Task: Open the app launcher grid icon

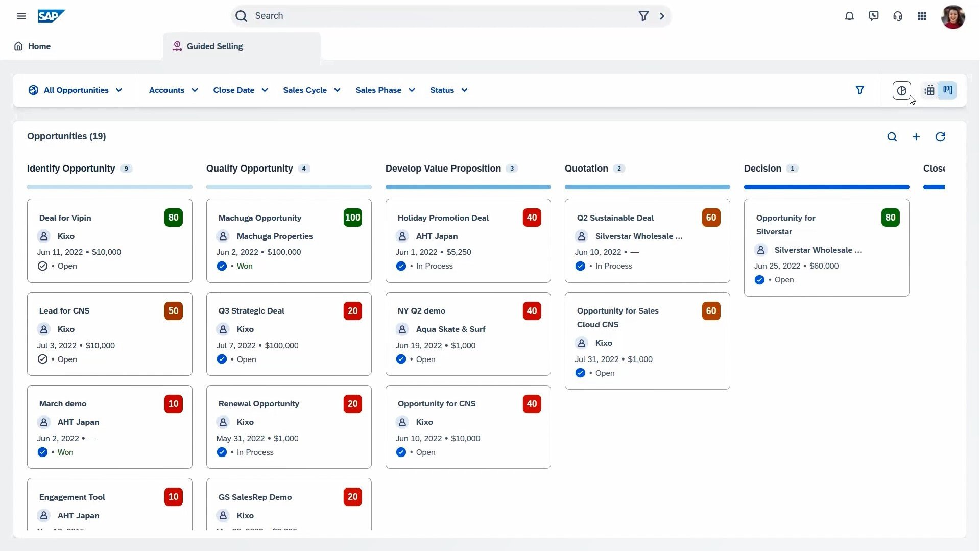Action: click(x=922, y=16)
